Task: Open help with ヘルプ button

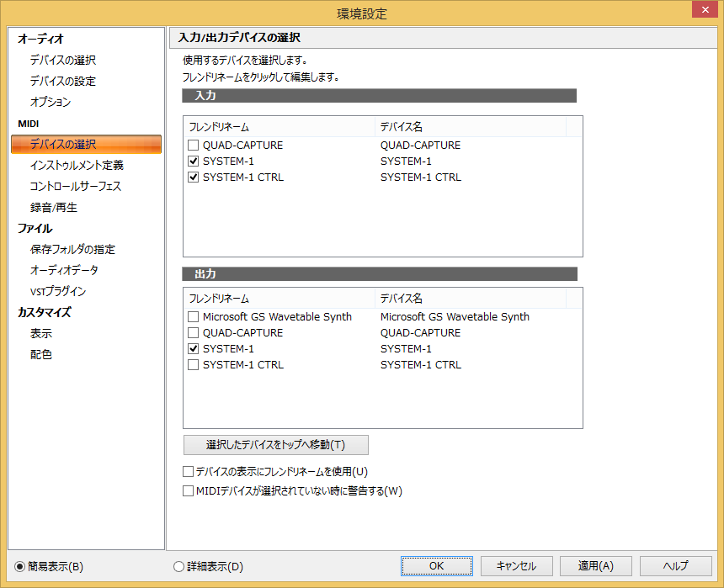Action: coord(675,566)
